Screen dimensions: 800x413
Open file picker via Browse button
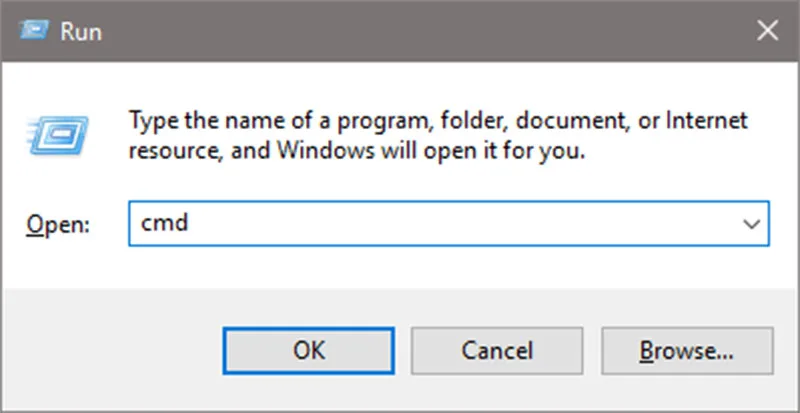click(687, 351)
